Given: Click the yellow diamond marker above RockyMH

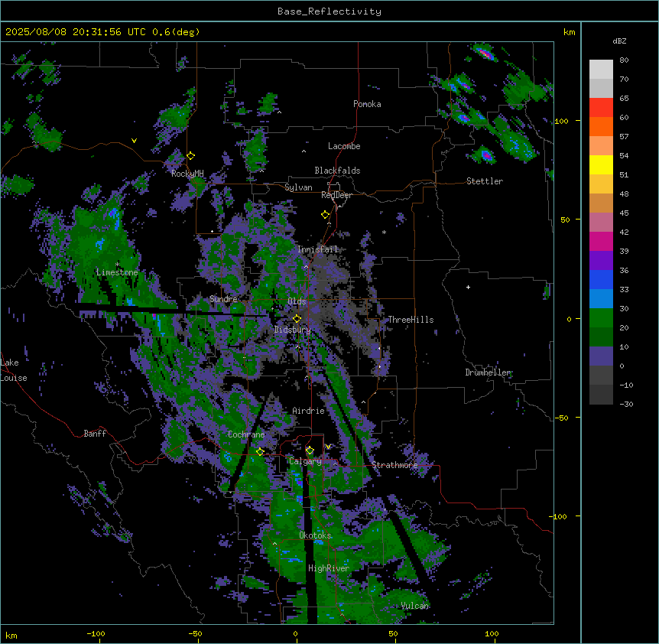Looking at the screenshot, I should click(191, 156).
